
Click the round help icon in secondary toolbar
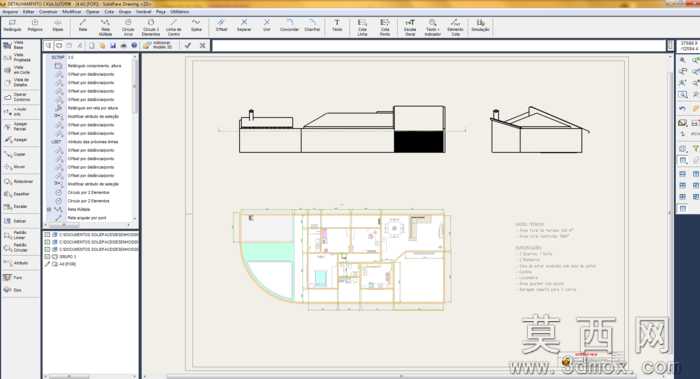[134, 45]
